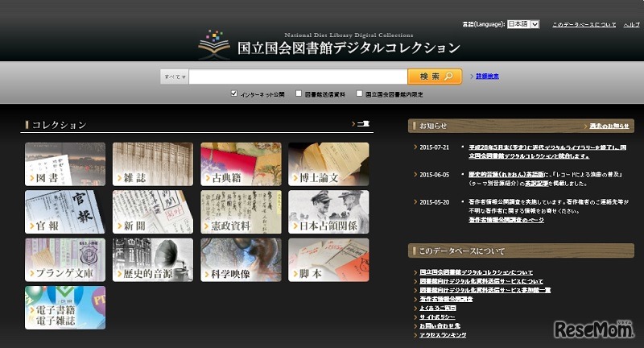The image size is (644, 348).
Task: Open the 憲政資料 collection tile
Action: click(x=241, y=212)
